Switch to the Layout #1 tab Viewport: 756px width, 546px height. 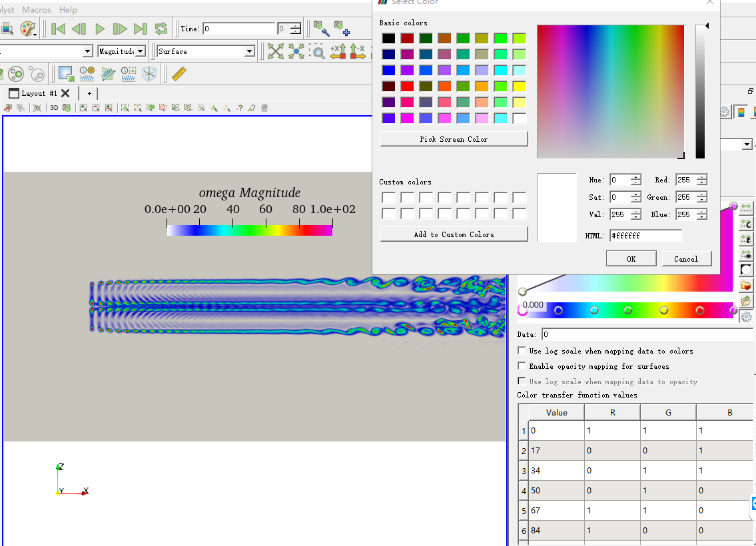click(x=39, y=93)
